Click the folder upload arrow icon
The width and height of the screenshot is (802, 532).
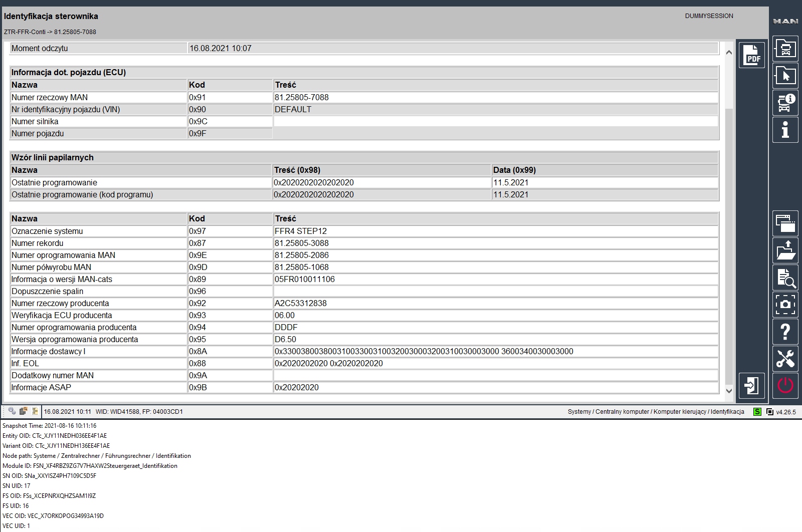pos(785,250)
